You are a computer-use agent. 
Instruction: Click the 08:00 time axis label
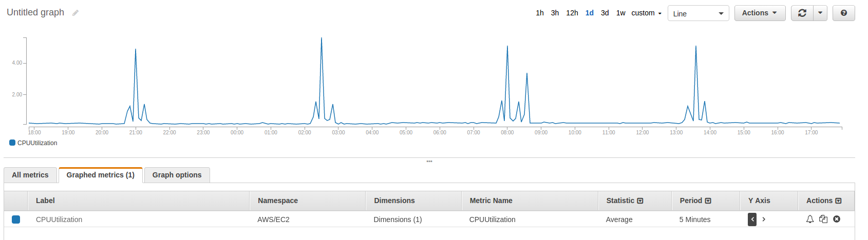click(507, 132)
